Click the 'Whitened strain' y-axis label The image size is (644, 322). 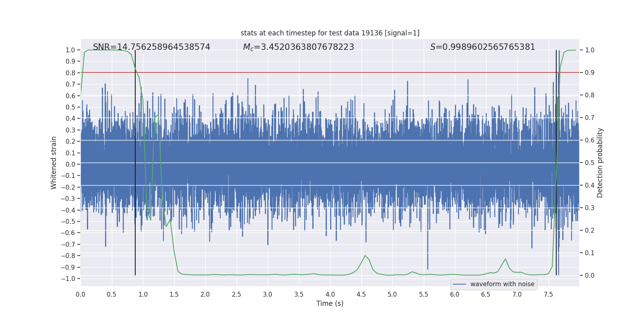tap(54, 163)
